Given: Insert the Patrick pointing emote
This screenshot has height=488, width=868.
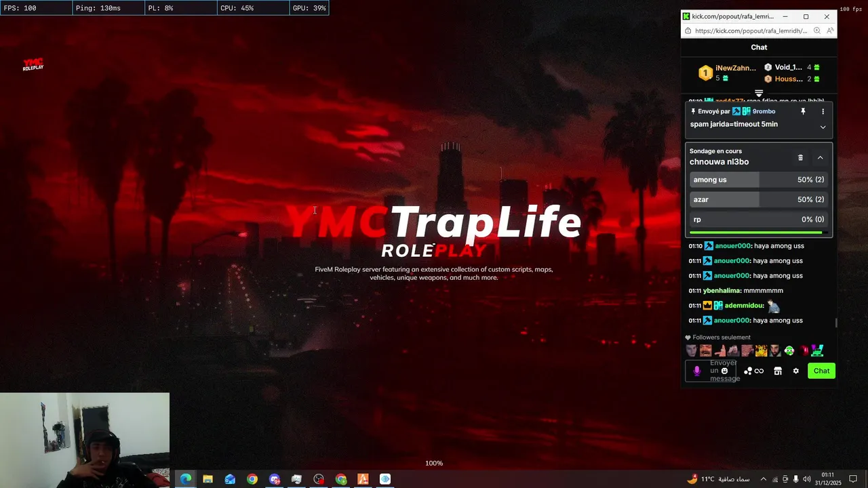Looking at the screenshot, I should (719, 350).
